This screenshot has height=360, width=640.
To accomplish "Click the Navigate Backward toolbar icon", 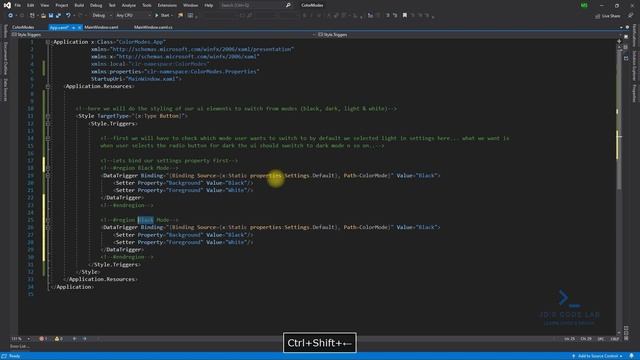I will click(10, 16).
